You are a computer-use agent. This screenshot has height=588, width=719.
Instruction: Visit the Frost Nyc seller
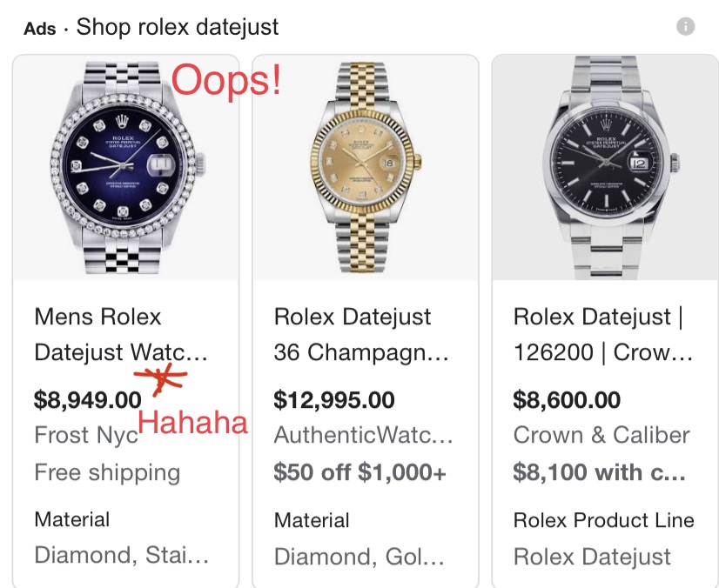point(86,436)
